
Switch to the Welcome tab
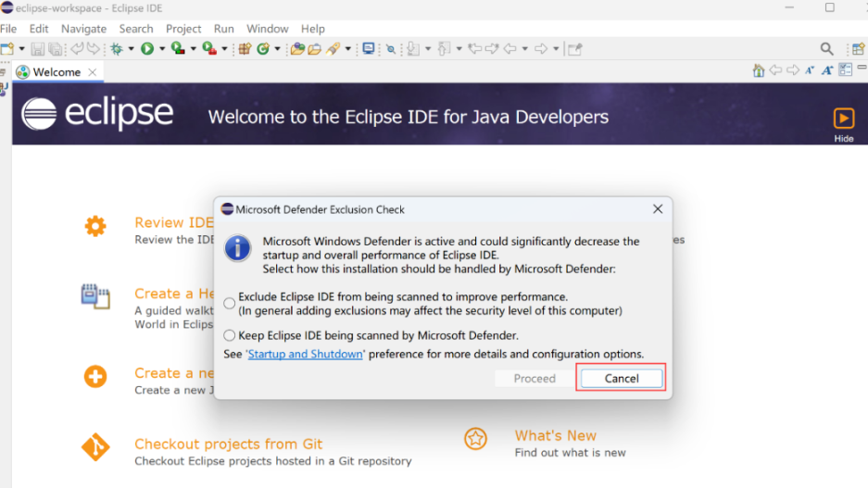click(57, 72)
